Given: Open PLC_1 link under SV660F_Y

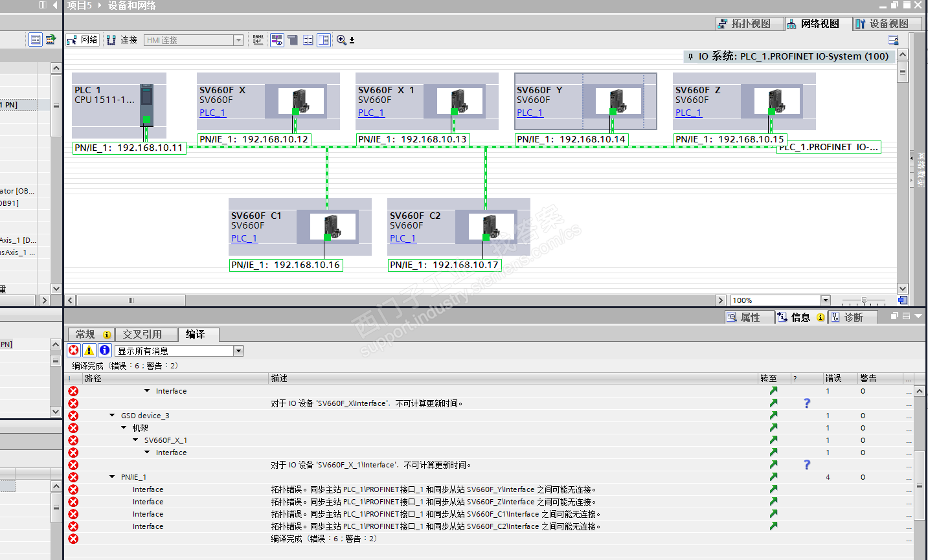Looking at the screenshot, I should 530,113.
